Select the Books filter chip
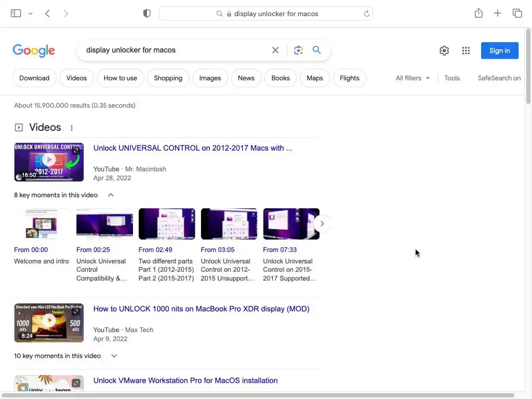This screenshot has height=399, width=532. 280,78
